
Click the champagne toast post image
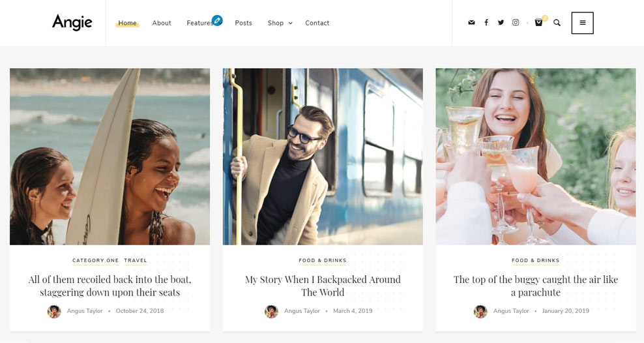(535, 157)
